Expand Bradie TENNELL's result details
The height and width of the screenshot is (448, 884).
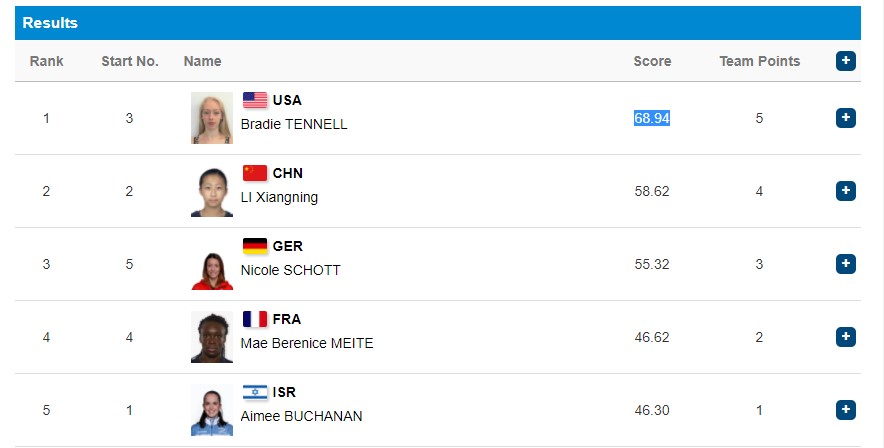click(x=846, y=118)
